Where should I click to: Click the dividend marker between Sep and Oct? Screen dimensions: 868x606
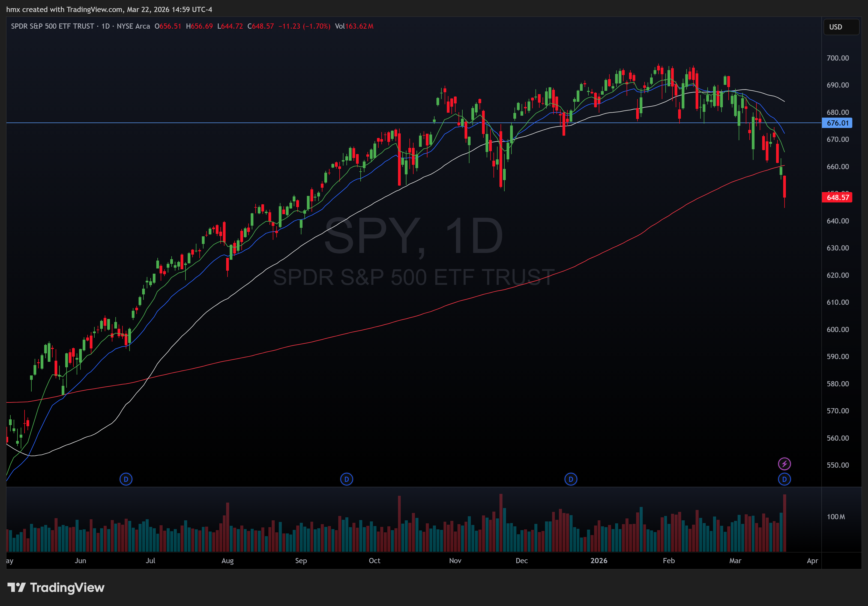(x=346, y=479)
